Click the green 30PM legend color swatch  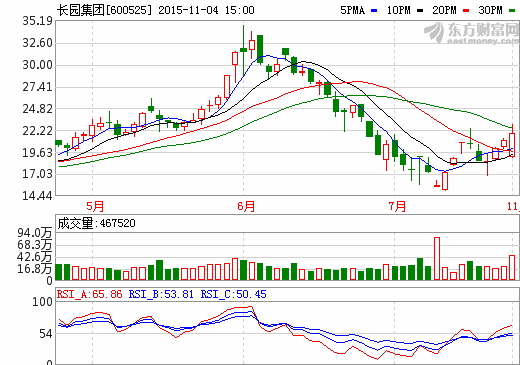click(x=512, y=11)
